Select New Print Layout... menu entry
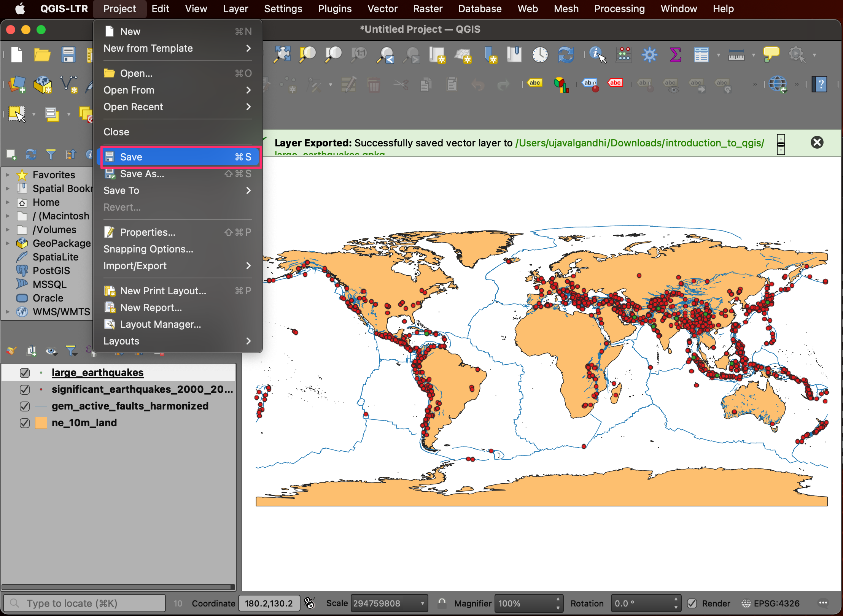Viewport: 843px width, 616px height. pyautogui.click(x=178, y=291)
